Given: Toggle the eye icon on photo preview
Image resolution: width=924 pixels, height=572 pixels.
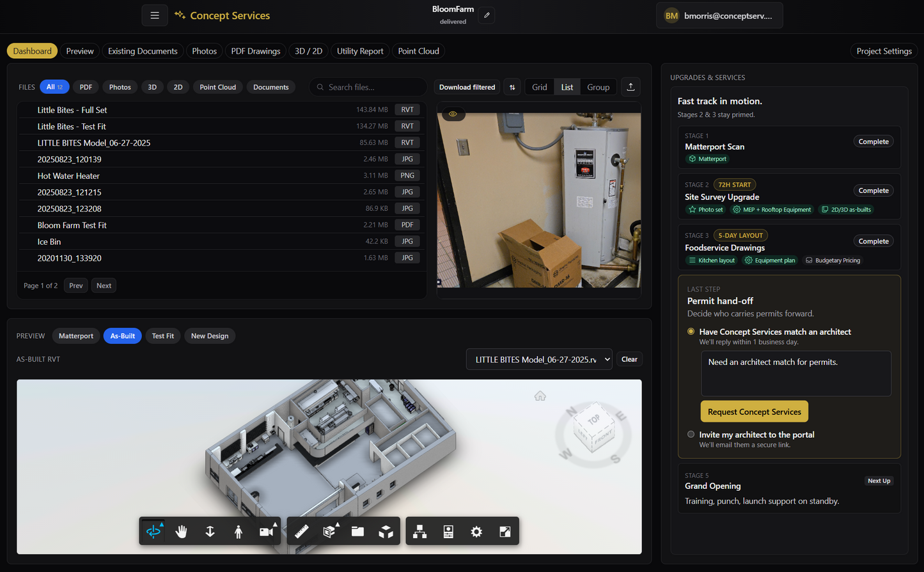Looking at the screenshot, I should pyautogui.click(x=453, y=114).
